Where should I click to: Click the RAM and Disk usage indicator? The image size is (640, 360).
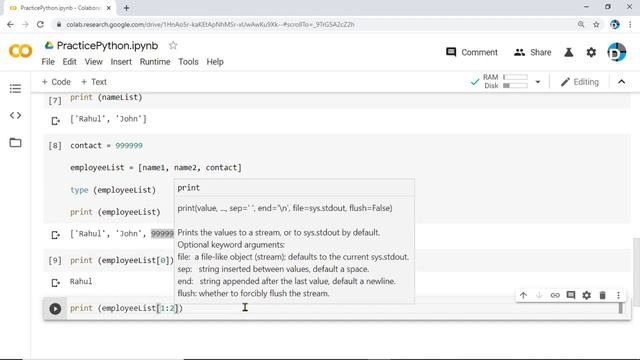[505, 81]
